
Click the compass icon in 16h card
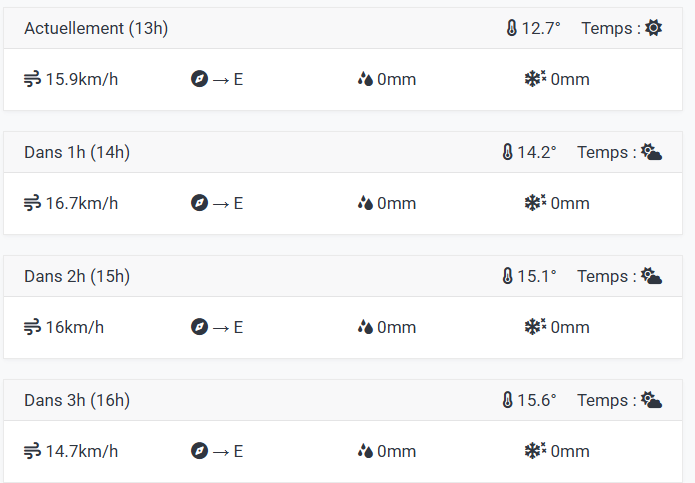[199, 451]
